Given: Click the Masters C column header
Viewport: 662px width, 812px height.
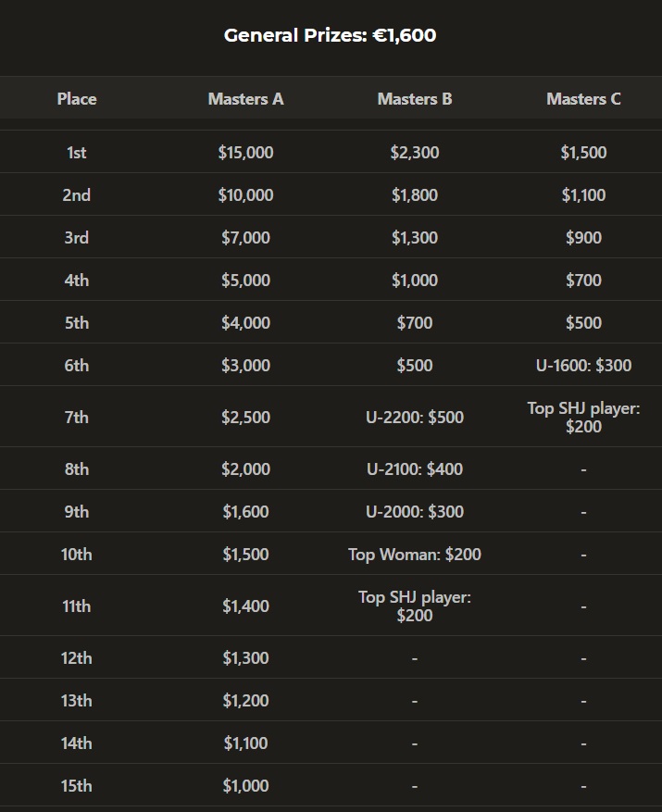Looking at the screenshot, I should tap(583, 99).
